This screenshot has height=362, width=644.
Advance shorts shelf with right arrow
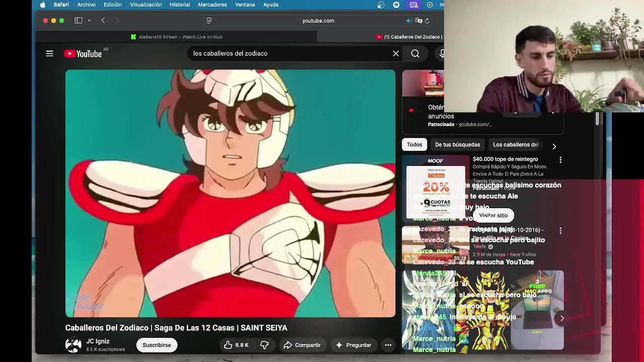click(562, 318)
